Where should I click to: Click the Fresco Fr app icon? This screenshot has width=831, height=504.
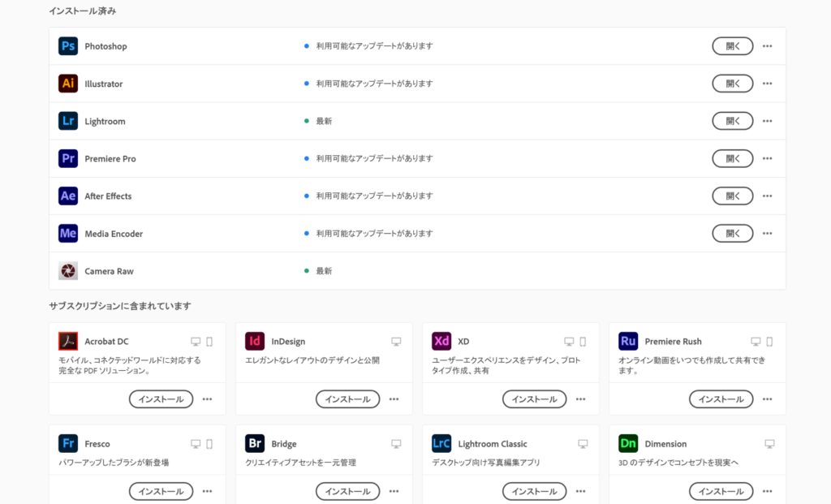68,444
